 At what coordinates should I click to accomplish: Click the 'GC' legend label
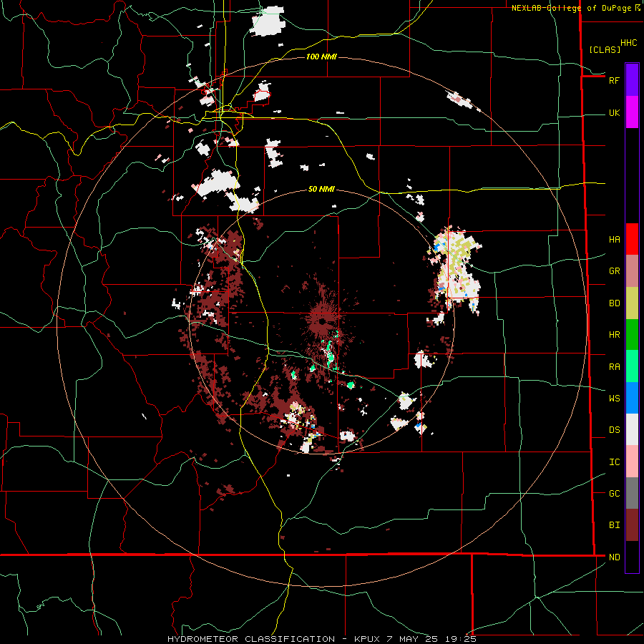[614, 494]
